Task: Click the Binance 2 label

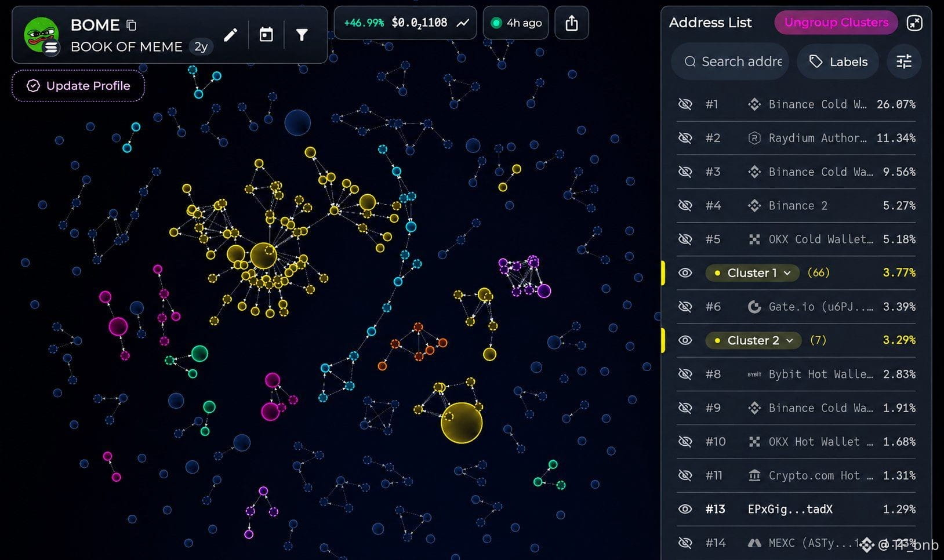Action: (x=798, y=205)
